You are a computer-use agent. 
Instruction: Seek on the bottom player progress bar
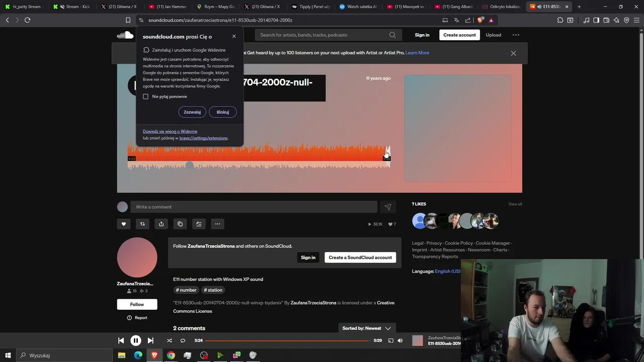288,340
